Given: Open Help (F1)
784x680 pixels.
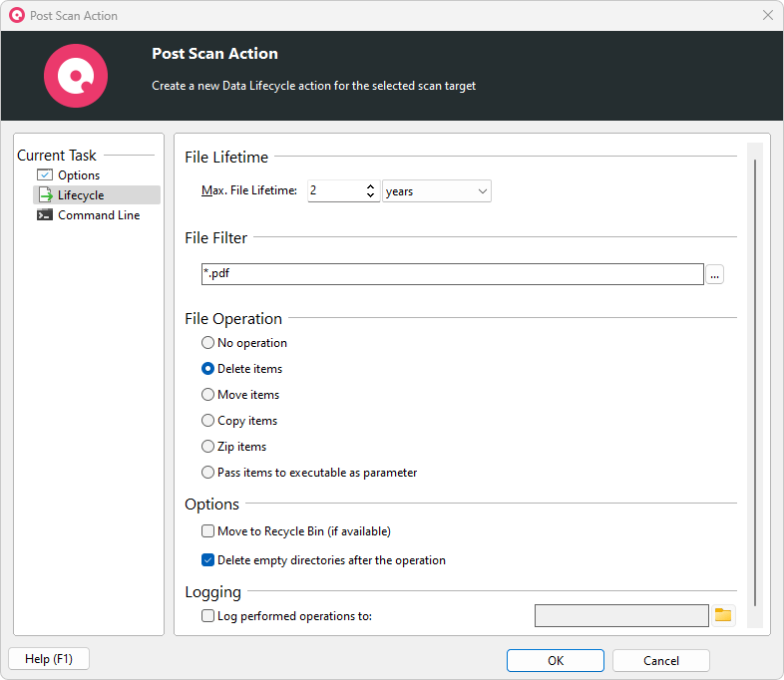Looking at the screenshot, I should (48, 659).
